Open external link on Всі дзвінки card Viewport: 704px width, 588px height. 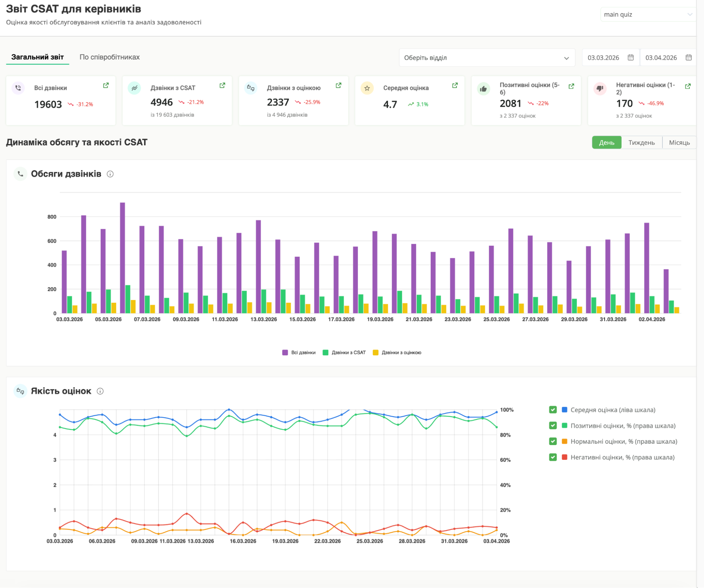click(106, 86)
